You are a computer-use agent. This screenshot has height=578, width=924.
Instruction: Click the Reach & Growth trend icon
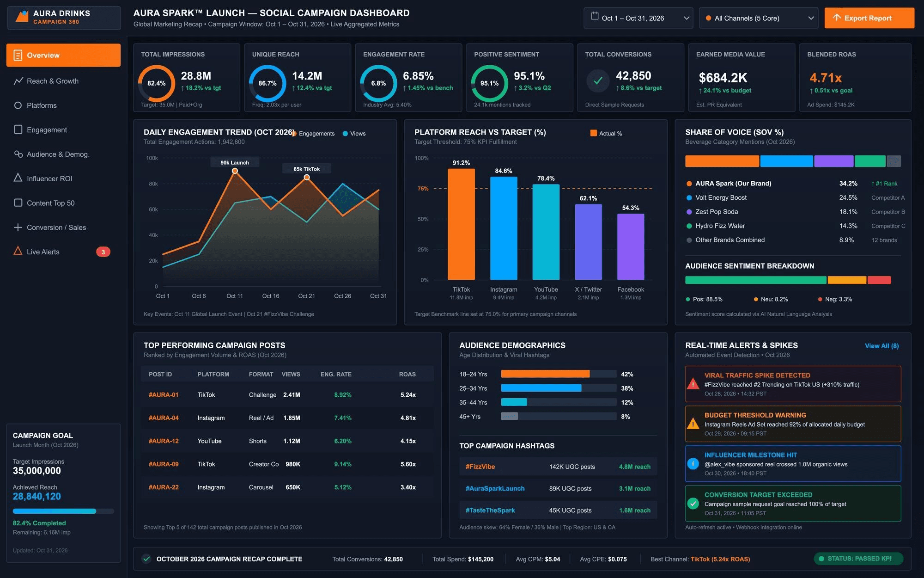point(18,81)
